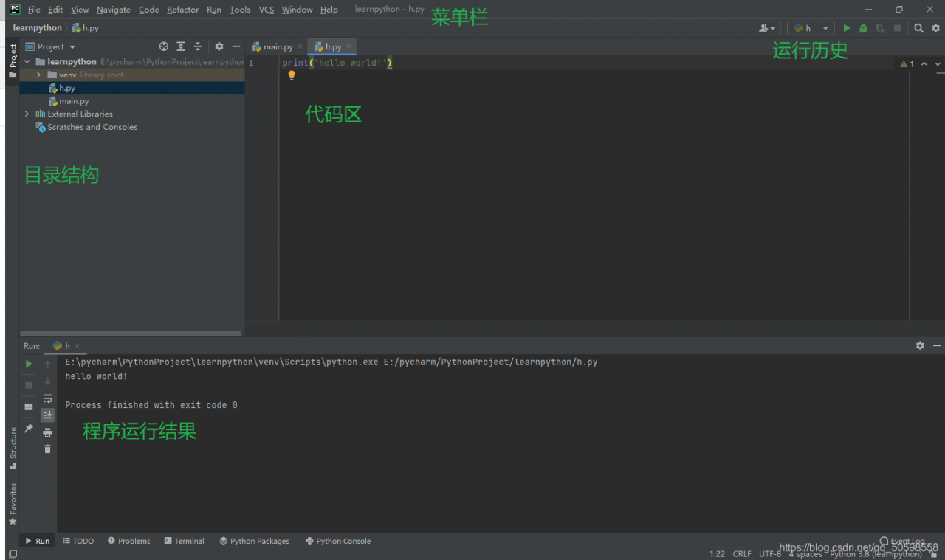Open the run configuration dropdown
The width and height of the screenshot is (945, 560).
point(811,28)
